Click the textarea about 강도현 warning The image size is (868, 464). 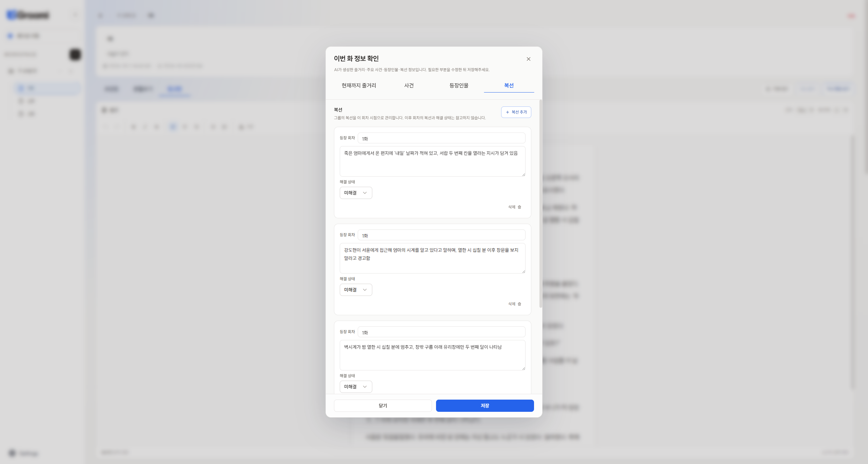tap(432, 258)
